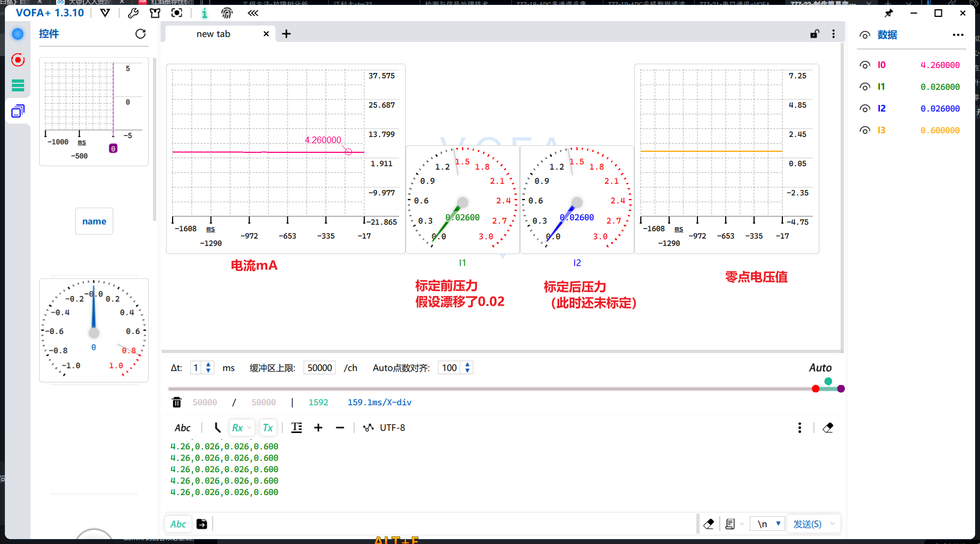The height and width of the screenshot is (544, 980).
Task: Click the buffer position slider track
Action: [x=490, y=389]
